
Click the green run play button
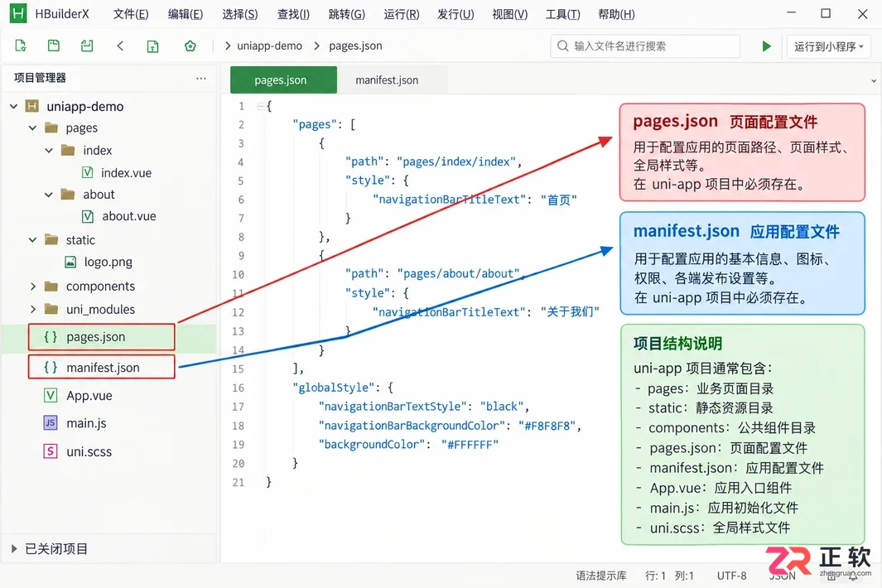pos(766,46)
